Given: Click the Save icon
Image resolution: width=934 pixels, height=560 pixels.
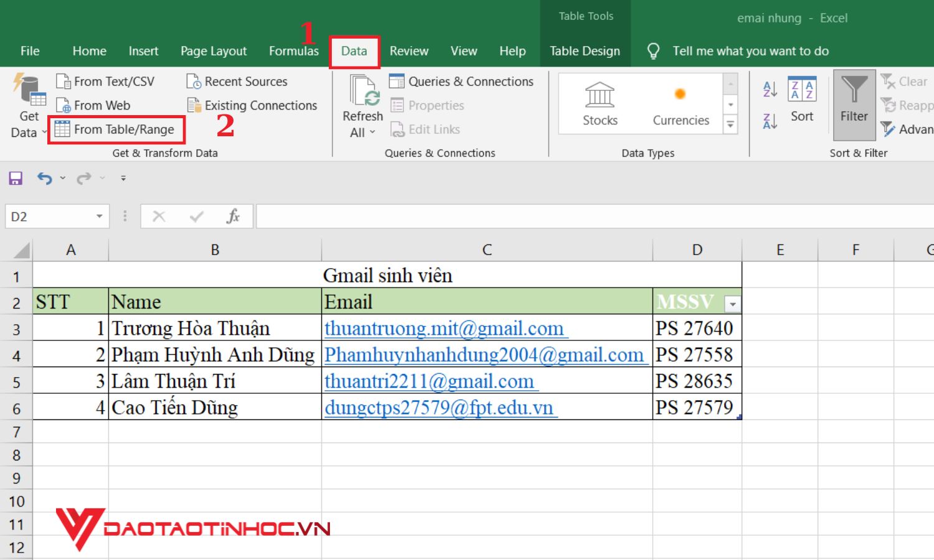Looking at the screenshot, I should (x=16, y=179).
